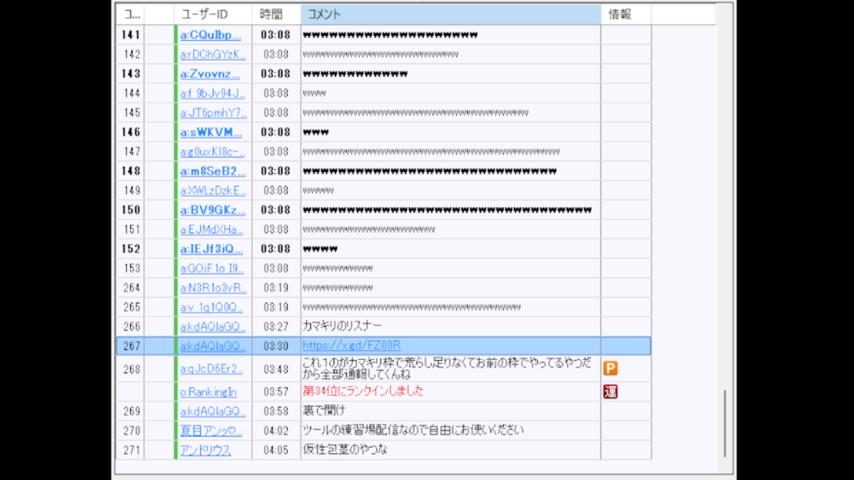
Task: Click time 04:05 in row 271
Action: coord(276,450)
